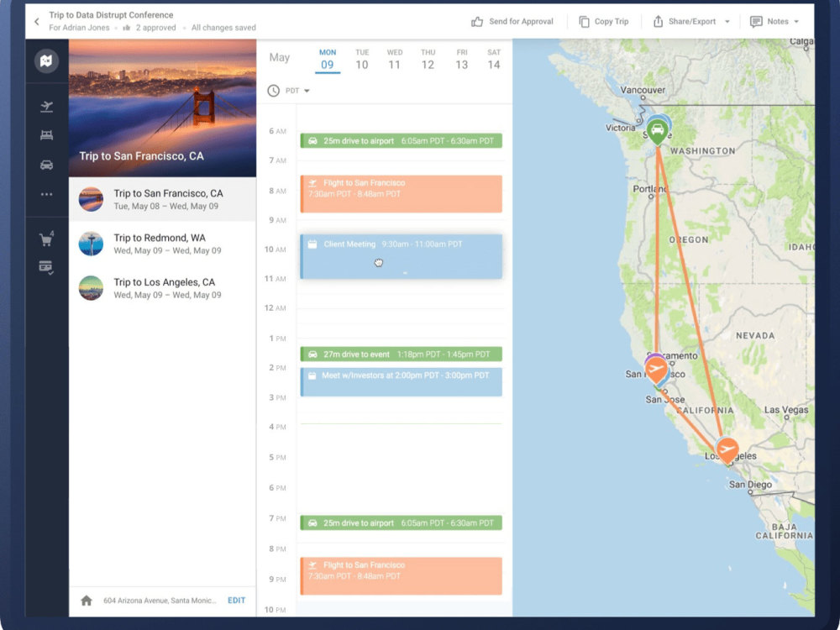Open Meet w/Investors 2:00pm event
This screenshot has height=630, width=840.
click(401, 382)
